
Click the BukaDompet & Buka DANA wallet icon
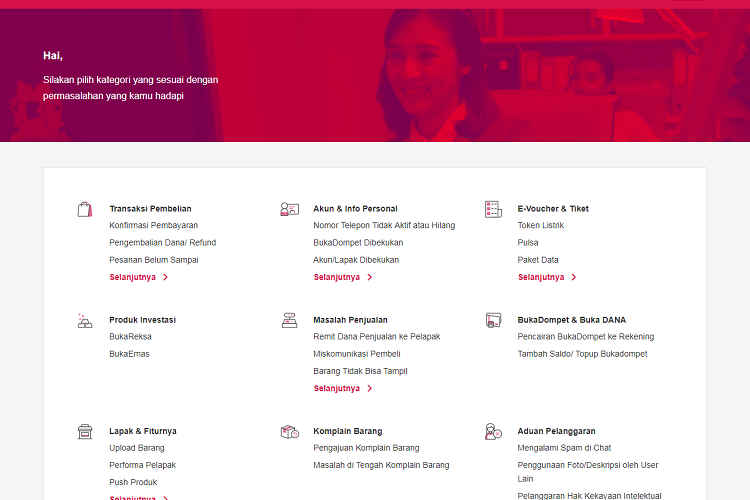pos(493,320)
